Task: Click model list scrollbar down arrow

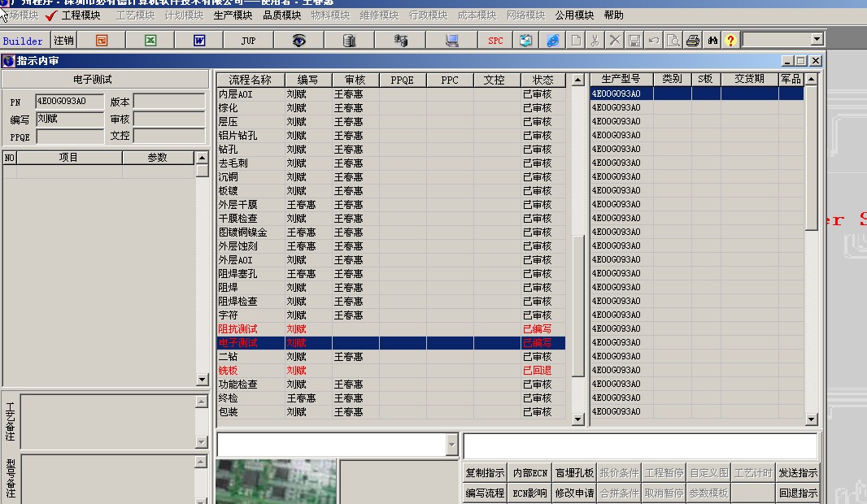Action: (811, 419)
